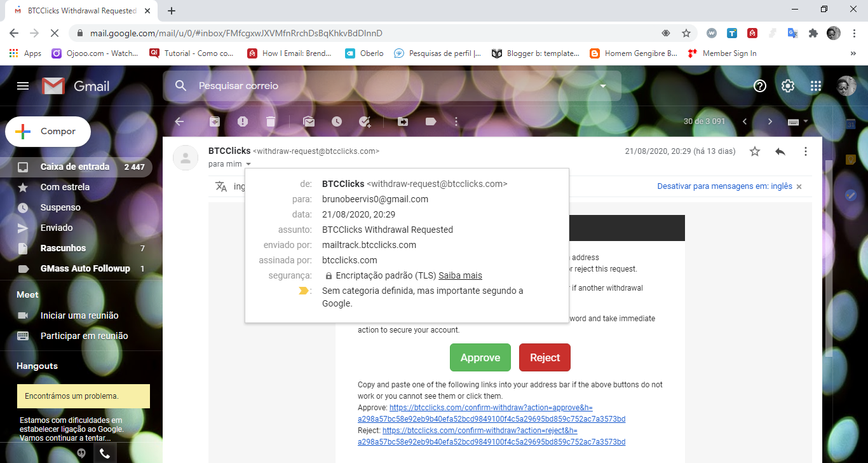Click the Gmail logo
This screenshot has height=463, width=868.
[x=76, y=86]
